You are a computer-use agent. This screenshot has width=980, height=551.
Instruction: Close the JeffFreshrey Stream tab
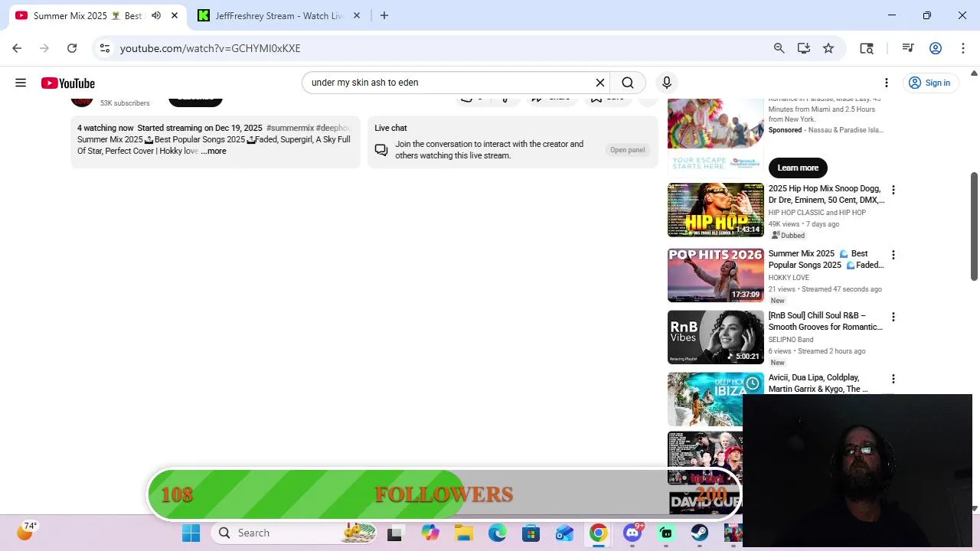pos(357,15)
